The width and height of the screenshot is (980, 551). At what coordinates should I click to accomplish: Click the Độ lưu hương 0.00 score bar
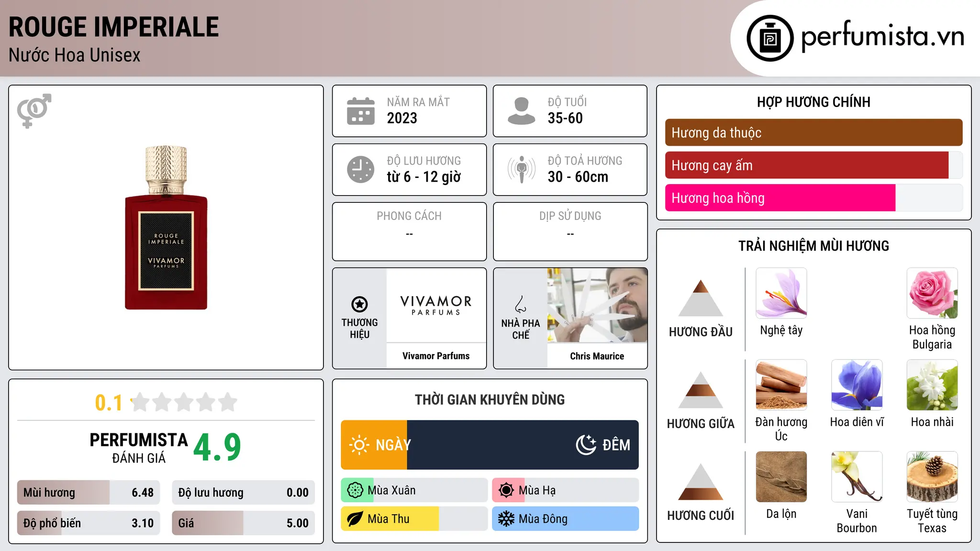pyautogui.click(x=244, y=493)
